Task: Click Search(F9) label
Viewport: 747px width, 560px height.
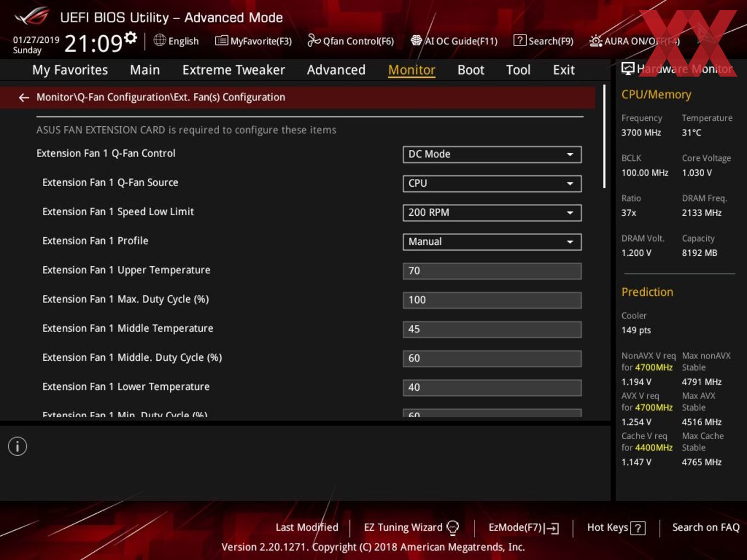Action: [551, 41]
